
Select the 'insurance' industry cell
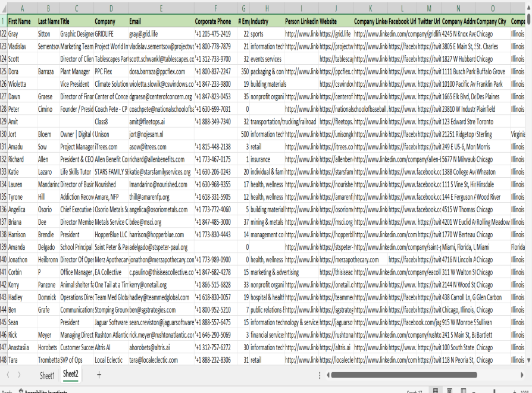pyautogui.click(x=267, y=159)
